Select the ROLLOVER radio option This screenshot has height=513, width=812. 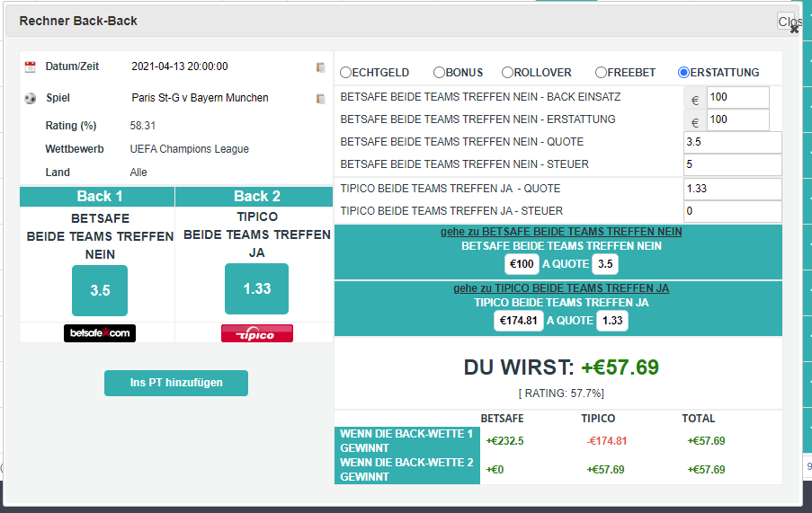[507, 73]
